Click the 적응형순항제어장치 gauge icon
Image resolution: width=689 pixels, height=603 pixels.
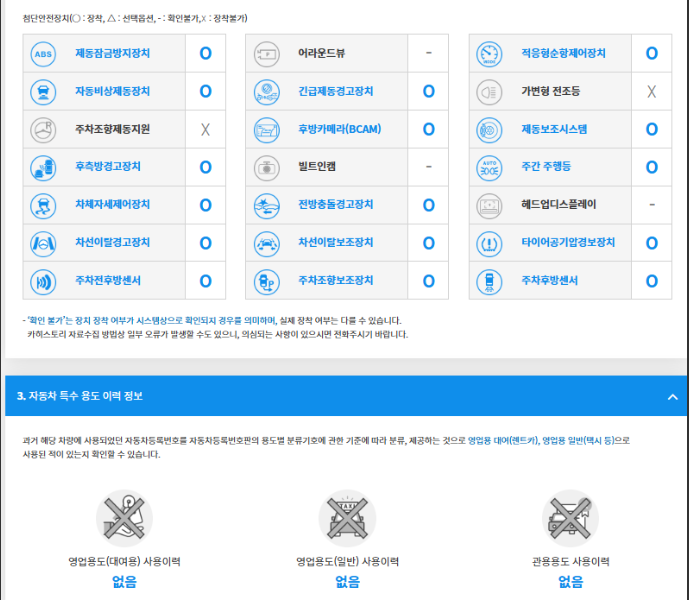(489, 54)
